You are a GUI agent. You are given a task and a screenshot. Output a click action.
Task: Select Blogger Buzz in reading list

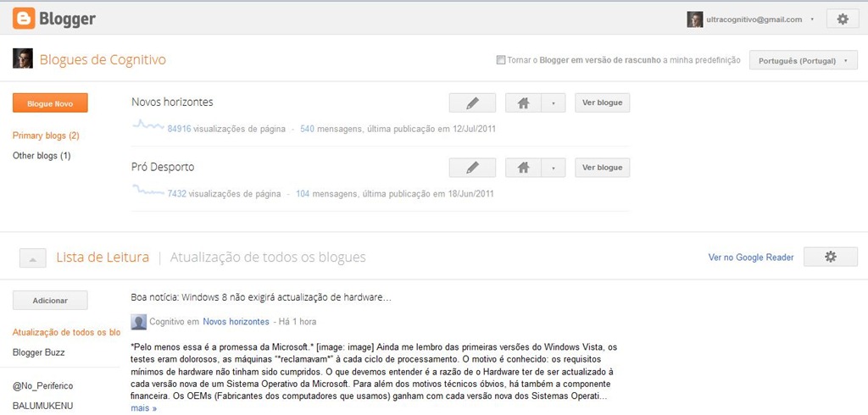(x=38, y=352)
